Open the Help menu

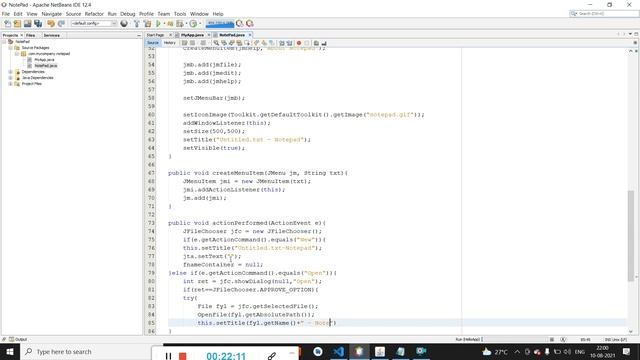(218, 14)
